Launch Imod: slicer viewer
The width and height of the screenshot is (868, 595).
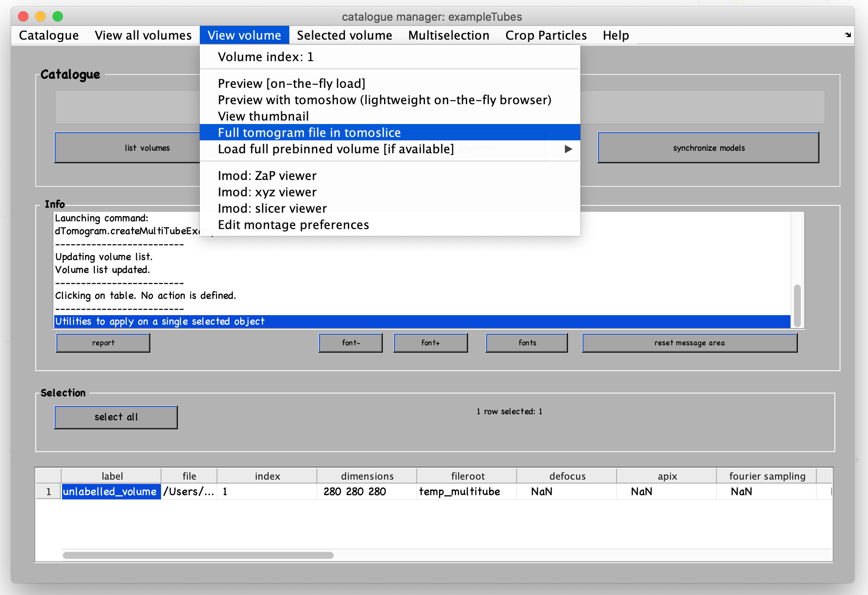(x=390, y=208)
